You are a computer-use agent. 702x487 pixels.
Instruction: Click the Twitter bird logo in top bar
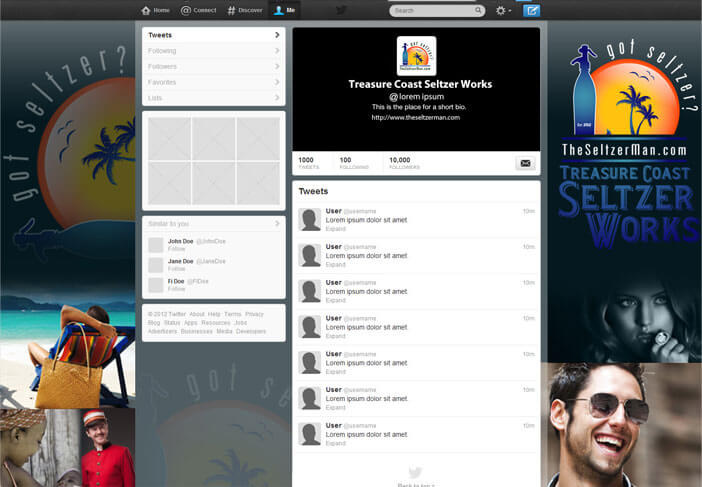point(341,10)
